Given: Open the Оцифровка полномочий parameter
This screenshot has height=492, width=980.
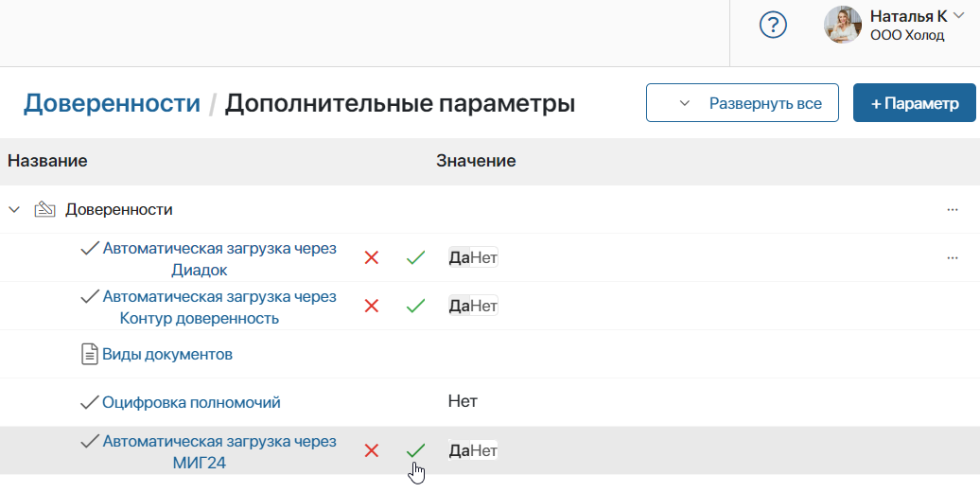Looking at the screenshot, I should [191, 402].
